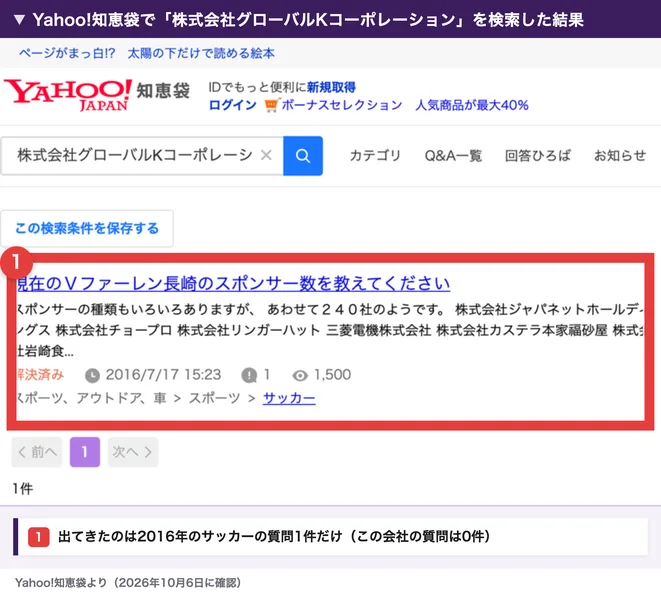Screen dimensions: 661x600
Task: Click the 1,500 view count
Action: pos(332,374)
